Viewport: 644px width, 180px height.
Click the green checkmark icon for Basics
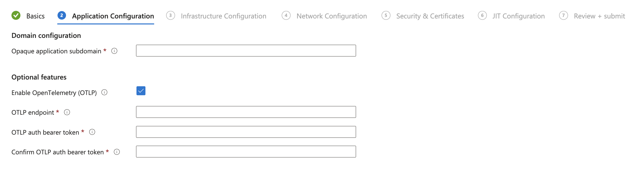click(16, 15)
